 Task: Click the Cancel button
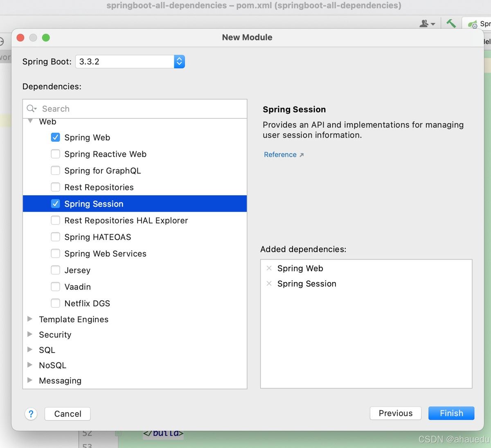68,414
